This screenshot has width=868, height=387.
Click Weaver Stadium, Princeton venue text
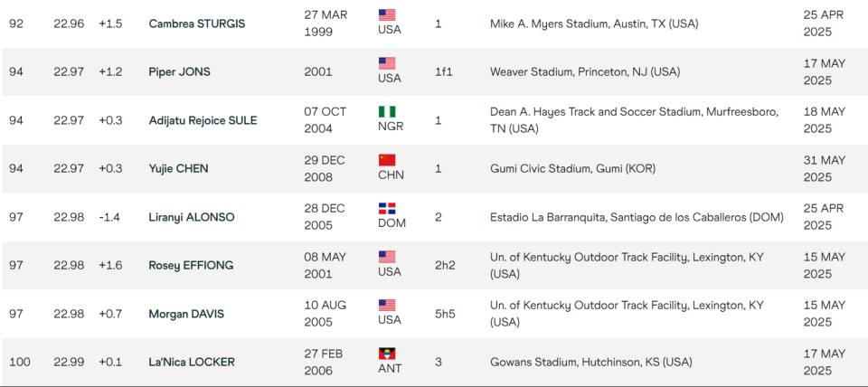point(585,72)
